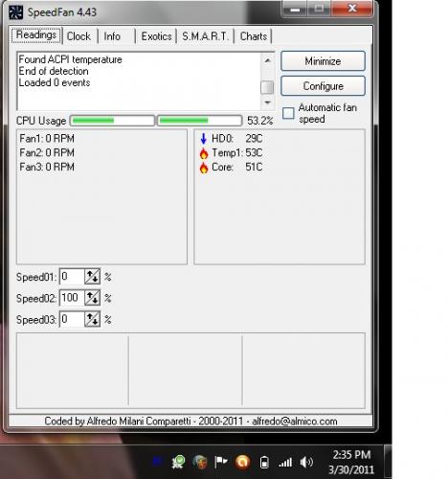
Task: Click the 'Found ACPI temperature' log line
Action: (70, 59)
